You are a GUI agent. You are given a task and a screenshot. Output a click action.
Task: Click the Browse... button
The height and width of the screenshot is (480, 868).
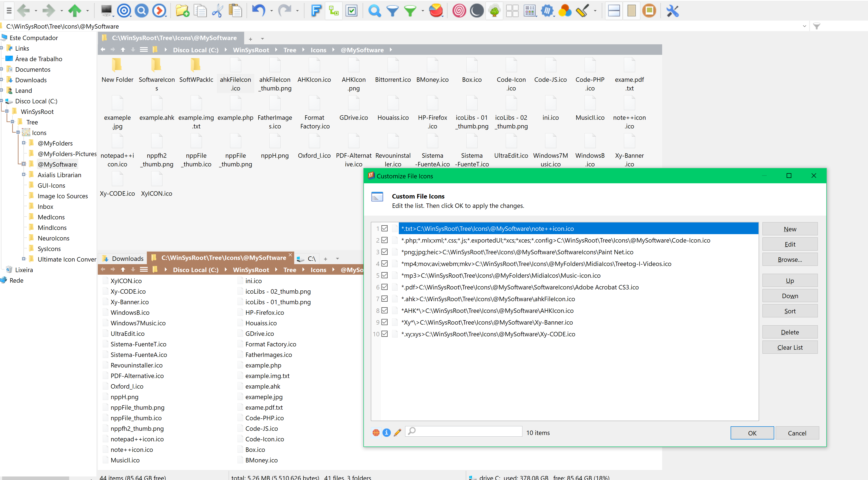point(789,259)
